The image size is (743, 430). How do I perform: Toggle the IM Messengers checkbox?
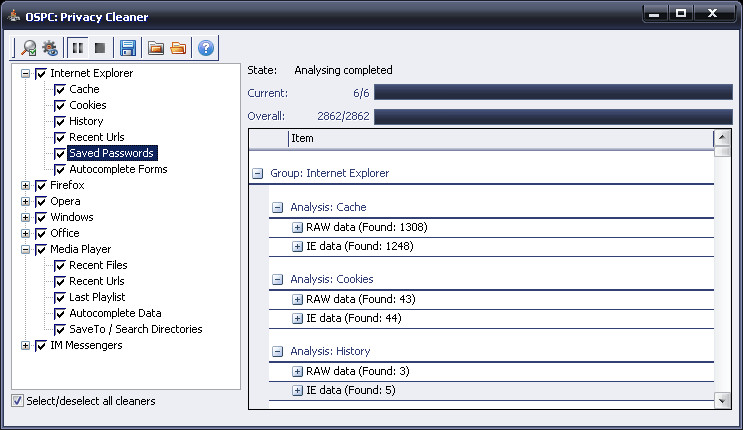(x=41, y=346)
